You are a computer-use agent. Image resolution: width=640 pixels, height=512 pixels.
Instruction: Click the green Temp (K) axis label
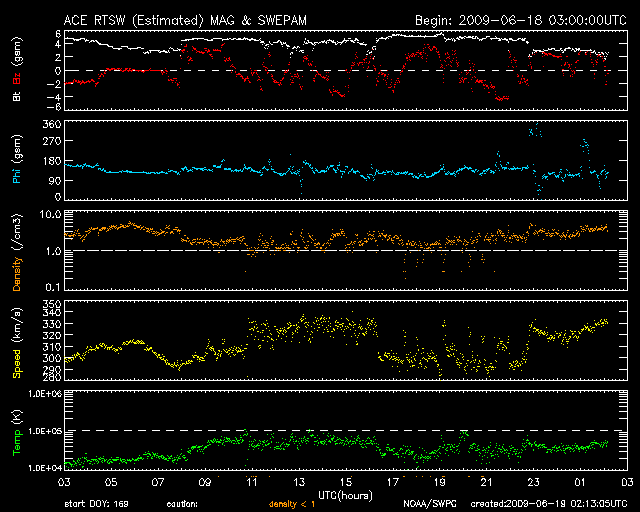(x=17, y=430)
